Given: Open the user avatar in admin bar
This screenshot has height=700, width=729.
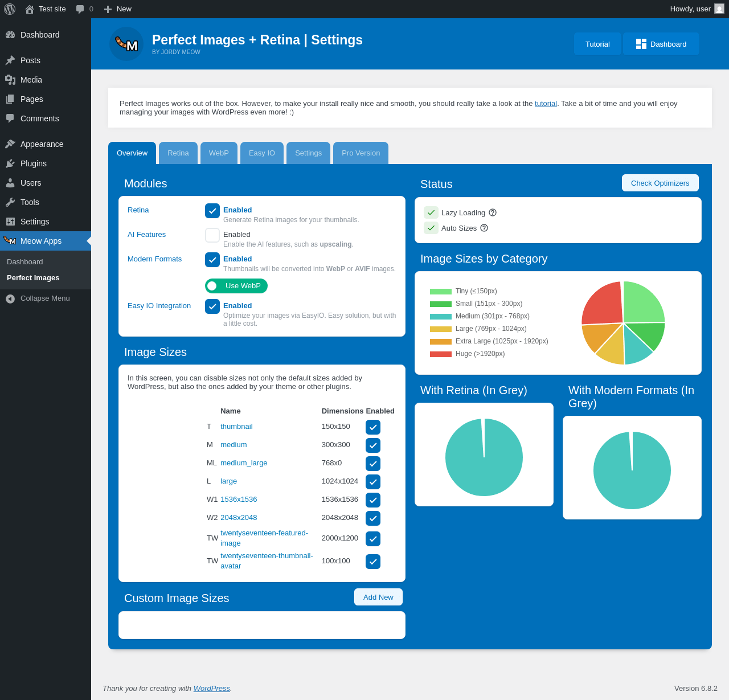Looking at the screenshot, I should (x=719, y=9).
